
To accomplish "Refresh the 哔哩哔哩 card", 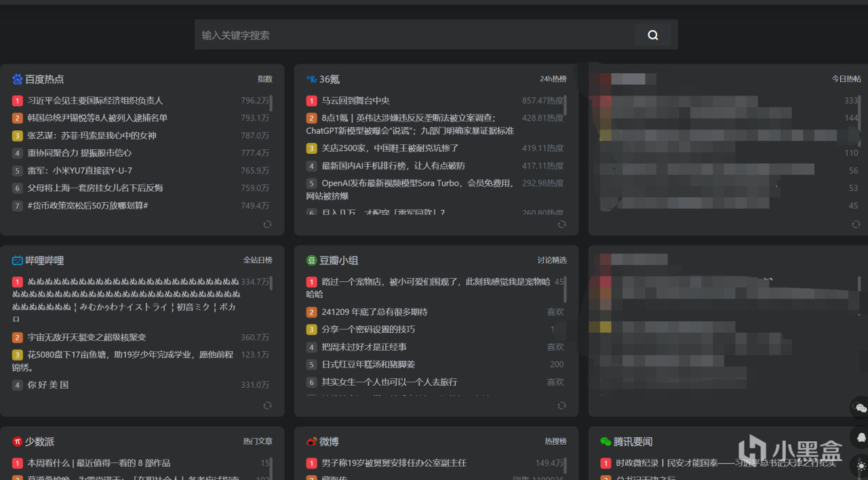I will pyautogui.click(x=267, y=405).
